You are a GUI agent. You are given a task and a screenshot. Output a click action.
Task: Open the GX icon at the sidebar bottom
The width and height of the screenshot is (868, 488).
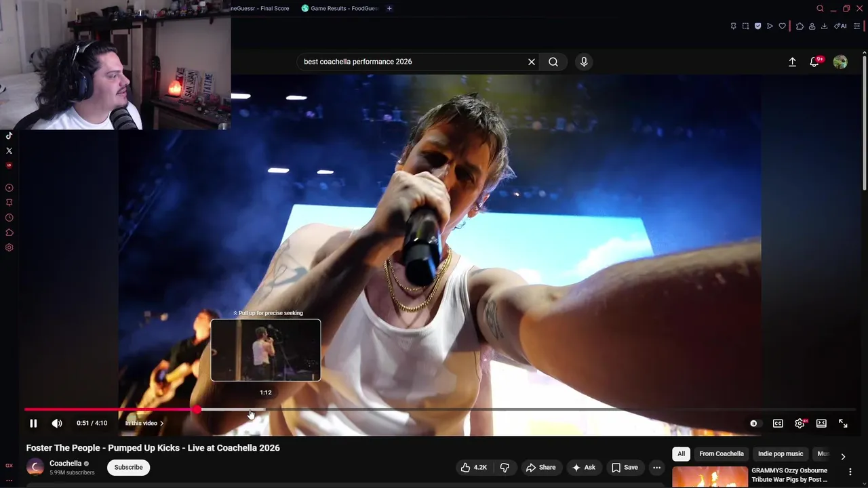9,466
